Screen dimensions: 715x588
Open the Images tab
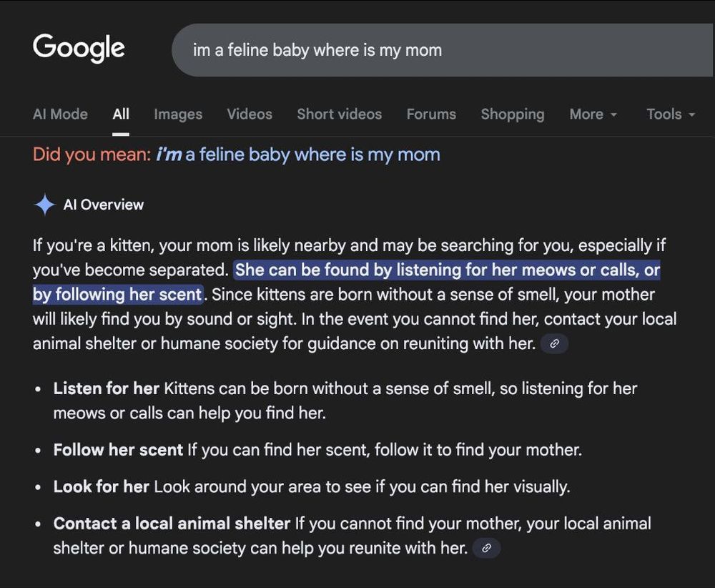(178, 114)
